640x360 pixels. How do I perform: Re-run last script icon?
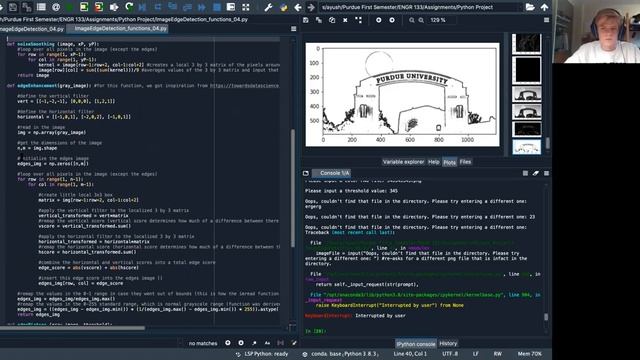pos(129,7)
